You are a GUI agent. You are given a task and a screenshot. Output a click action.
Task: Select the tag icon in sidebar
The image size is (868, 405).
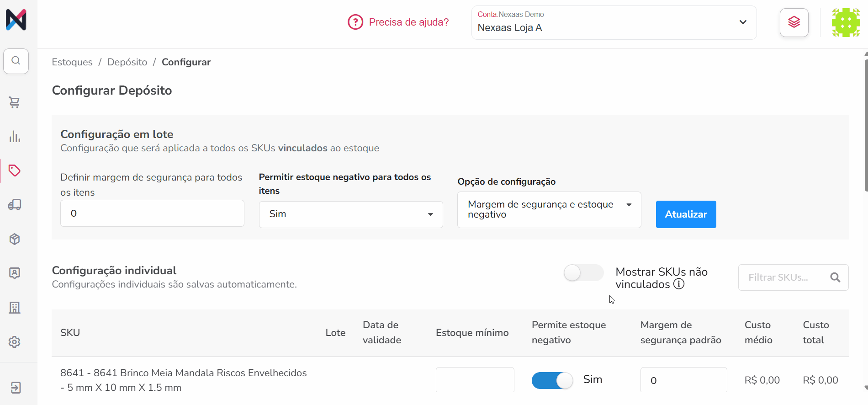click(15, 171)
